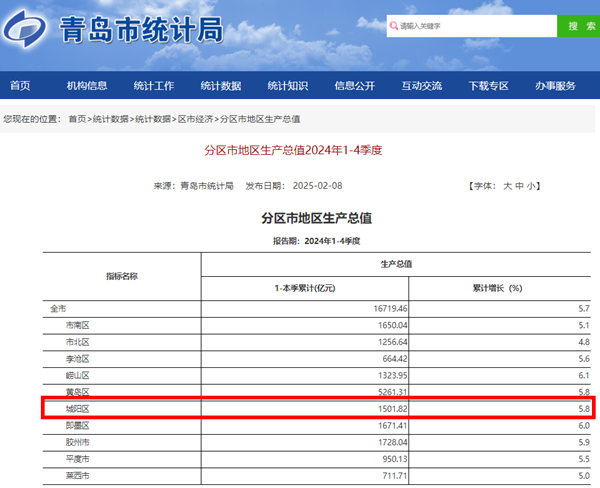Click the green 搜索 search button
This screenshot has width=600, height=488.
[x=577, y=26]
